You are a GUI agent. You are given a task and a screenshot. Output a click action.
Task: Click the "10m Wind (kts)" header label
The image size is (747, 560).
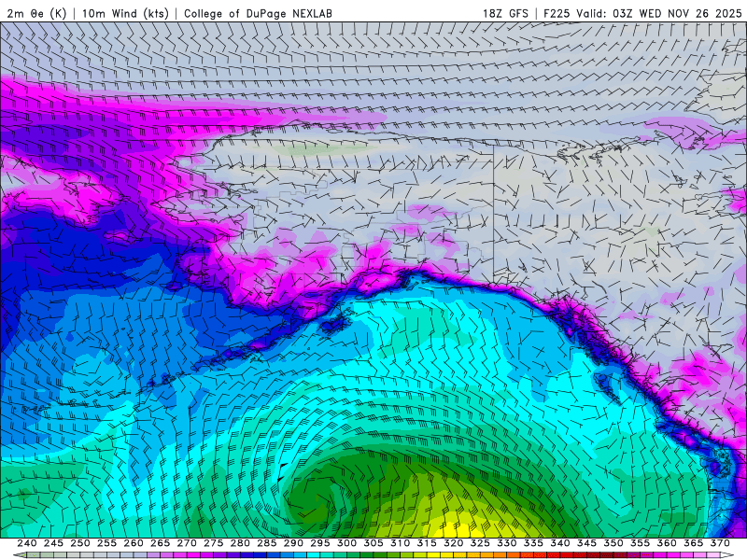point(125,13)
